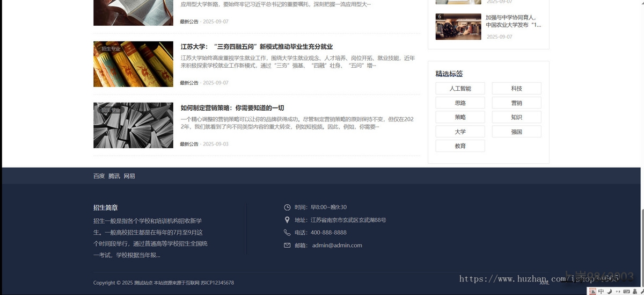Screen dimensions: 644x295
Task: Click the red 五 input method icon
Action: pyautogui.click(x=592, y=291)
